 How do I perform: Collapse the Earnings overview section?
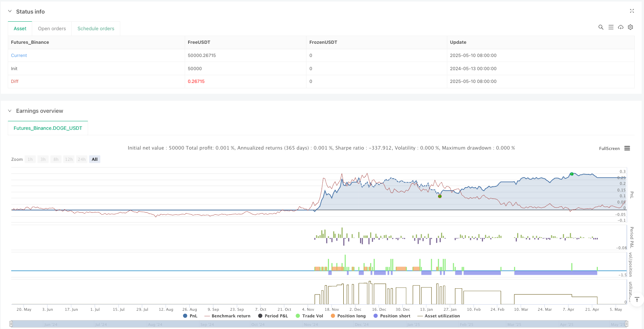[x=10, y=111]
